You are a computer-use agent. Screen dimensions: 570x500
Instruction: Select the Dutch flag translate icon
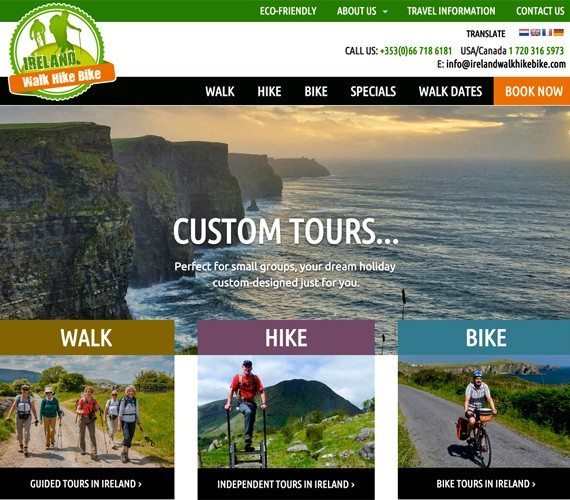point(523,32)
